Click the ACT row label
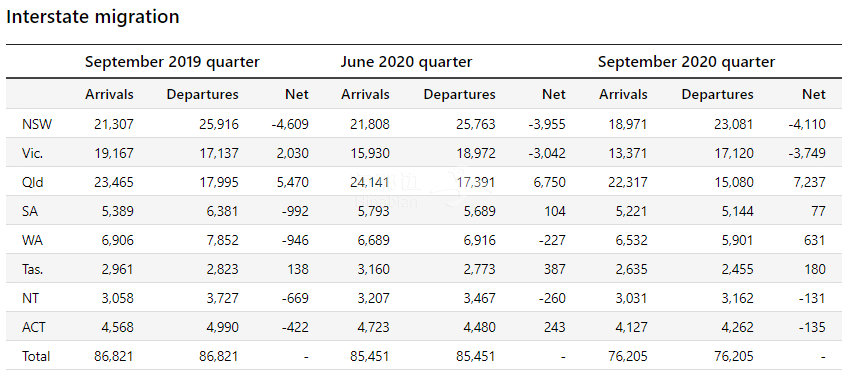This screenshot has width=847, height=376. (x=32, y=327)
